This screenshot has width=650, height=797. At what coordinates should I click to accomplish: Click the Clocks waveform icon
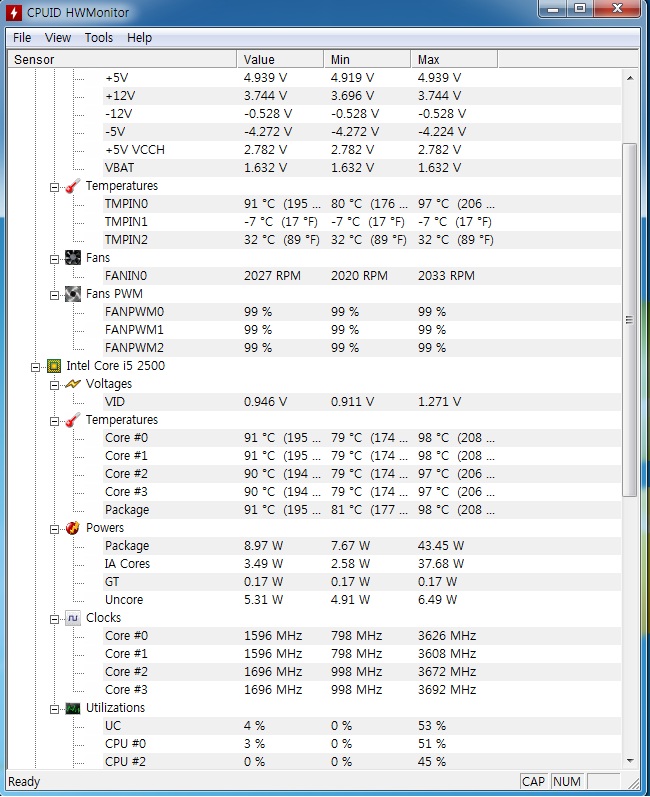(x=73, y=618)
